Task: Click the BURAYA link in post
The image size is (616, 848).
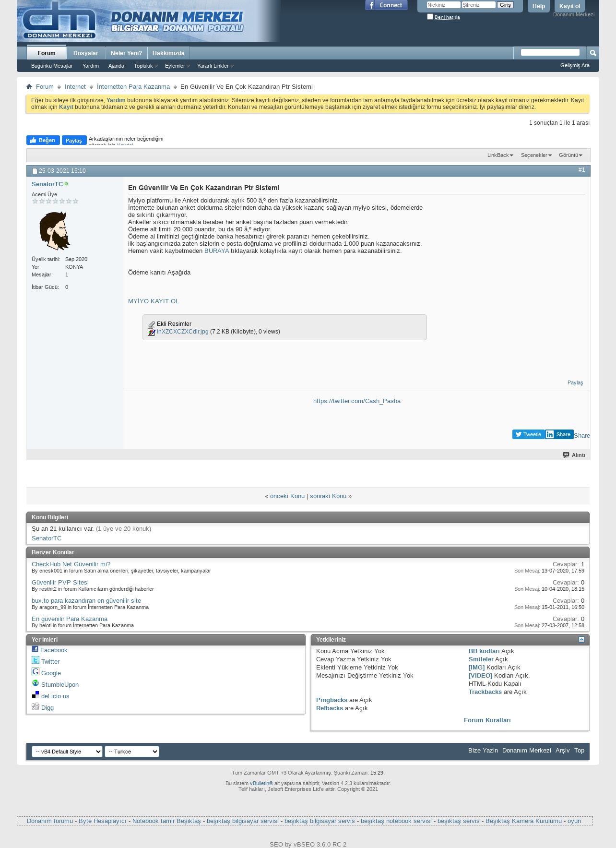Action: click(x=217, y=251)
